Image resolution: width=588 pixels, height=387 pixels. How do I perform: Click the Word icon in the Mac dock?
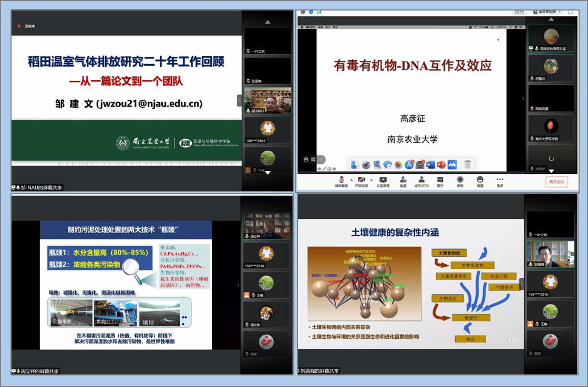click(x=430, y=165)
